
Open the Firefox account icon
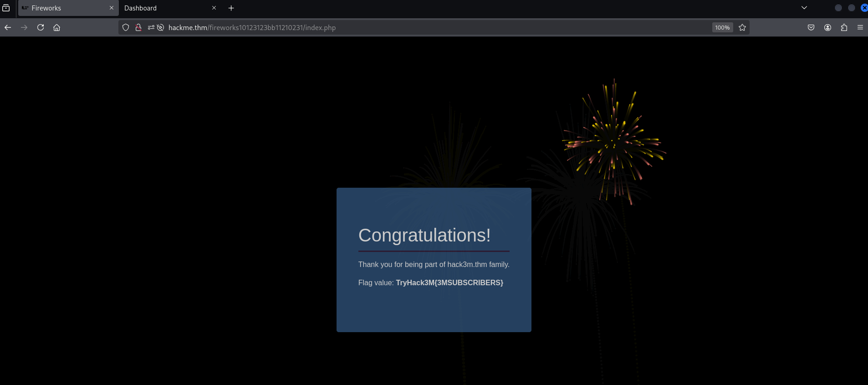[827, 27]
